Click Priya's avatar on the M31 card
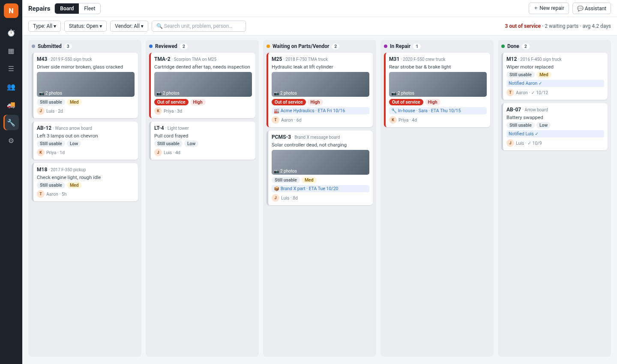The width and height of the screenshot is (617, 364). click(x=393, y=120)
